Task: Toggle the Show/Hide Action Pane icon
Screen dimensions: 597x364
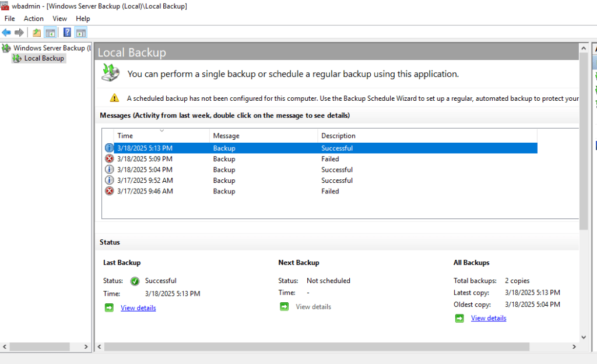Action: pyautogui.click(x=81, y=33)
